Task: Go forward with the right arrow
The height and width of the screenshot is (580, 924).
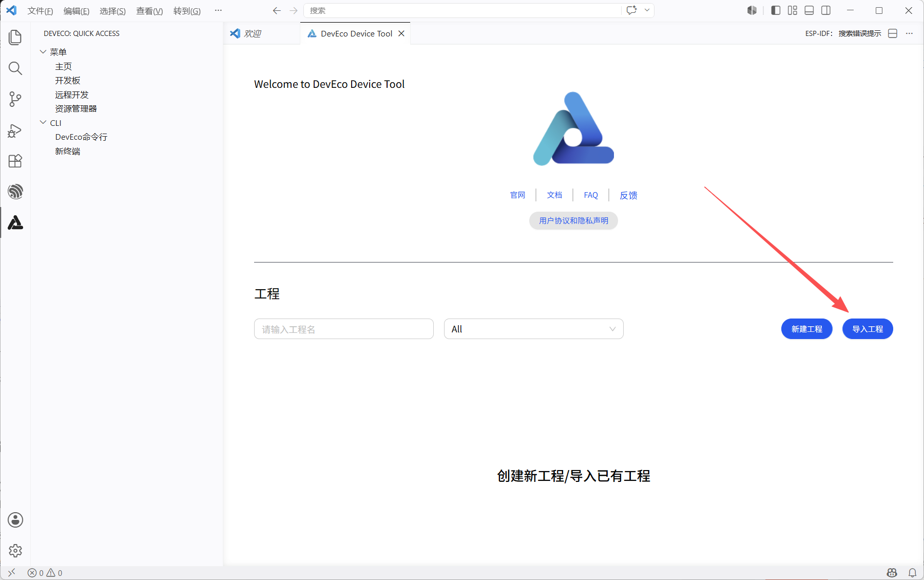Action: pyautogui.click(x=294, y=10)
